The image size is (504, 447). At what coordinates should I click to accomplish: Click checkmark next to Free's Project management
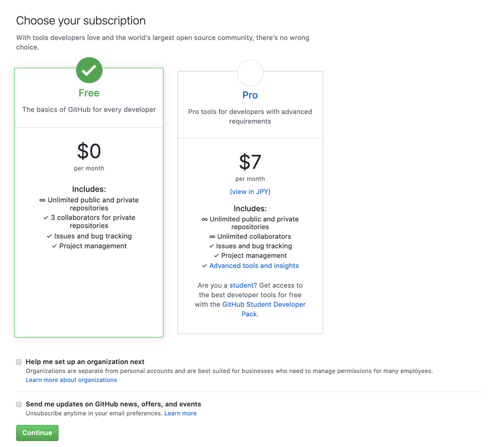[x=54, y=246]
